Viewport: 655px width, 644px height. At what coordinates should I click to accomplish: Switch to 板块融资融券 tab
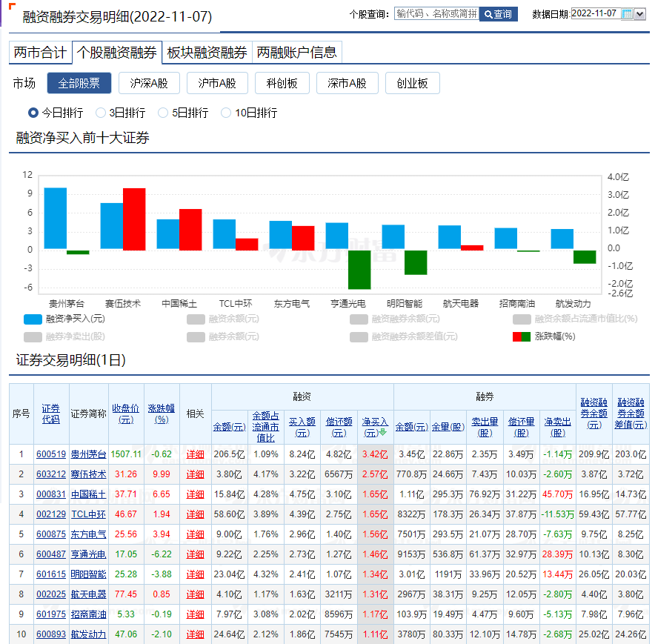[207, 53]
